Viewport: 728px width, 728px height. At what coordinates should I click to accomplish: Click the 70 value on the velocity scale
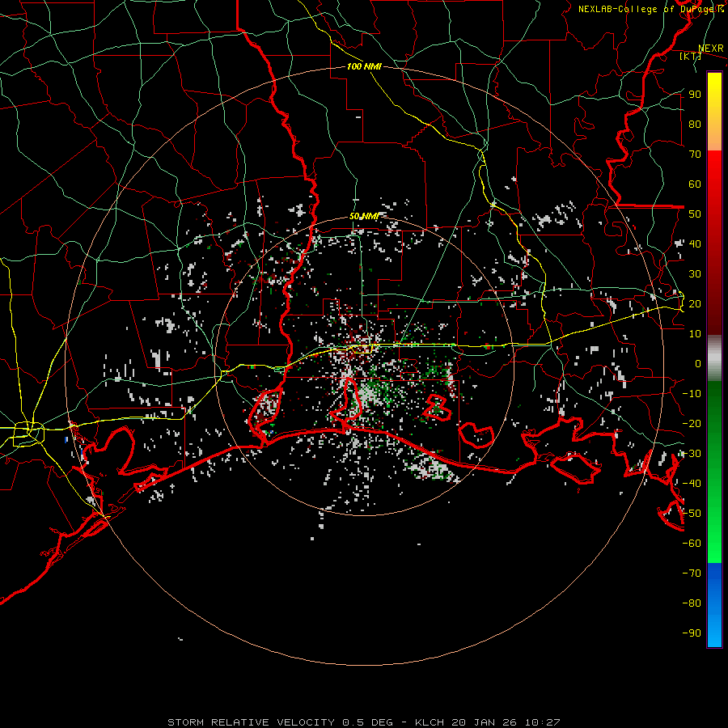[x=695, y=154]
